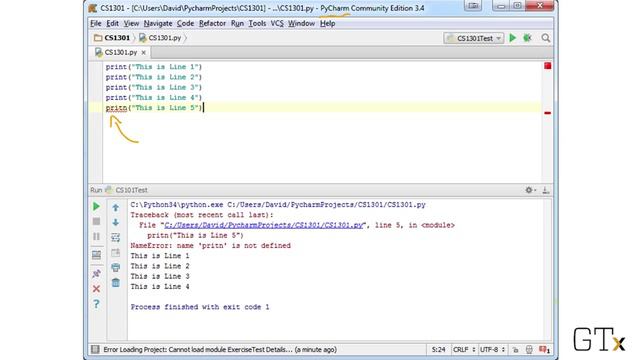Screen dimensions: 640x360
Task: Click console output 'This is Line 4'
Action: pos(160,287)
